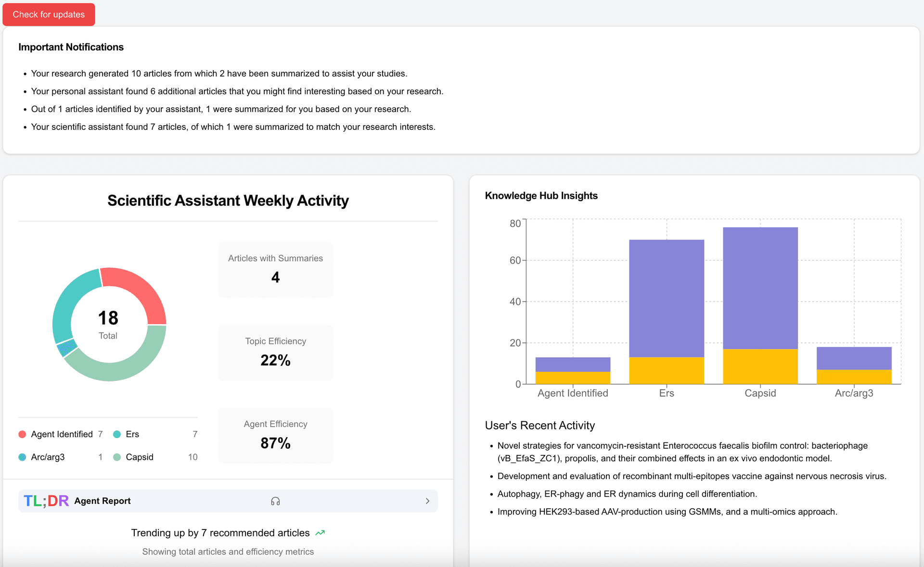Image resolution: width=924 pixels, height=567 pixels.
Task: Expand the Important Notifications panel
Action: point(71,47)
